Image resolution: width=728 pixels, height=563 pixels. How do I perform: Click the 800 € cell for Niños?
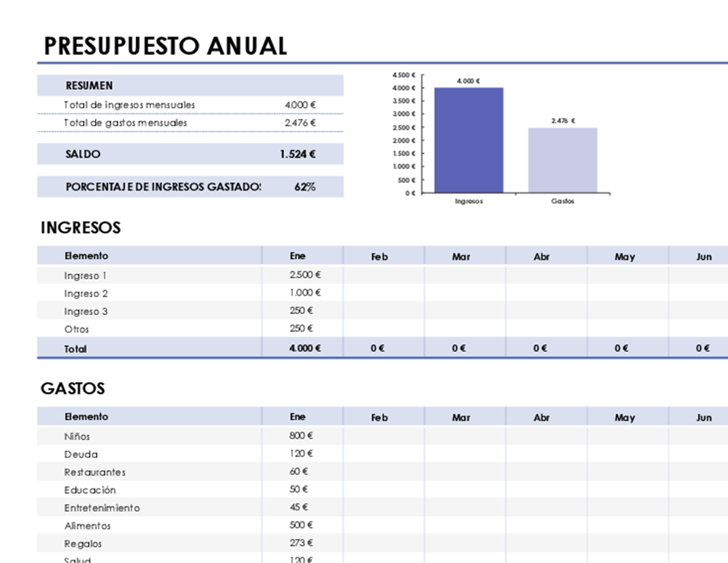click(x=301, y=436)
